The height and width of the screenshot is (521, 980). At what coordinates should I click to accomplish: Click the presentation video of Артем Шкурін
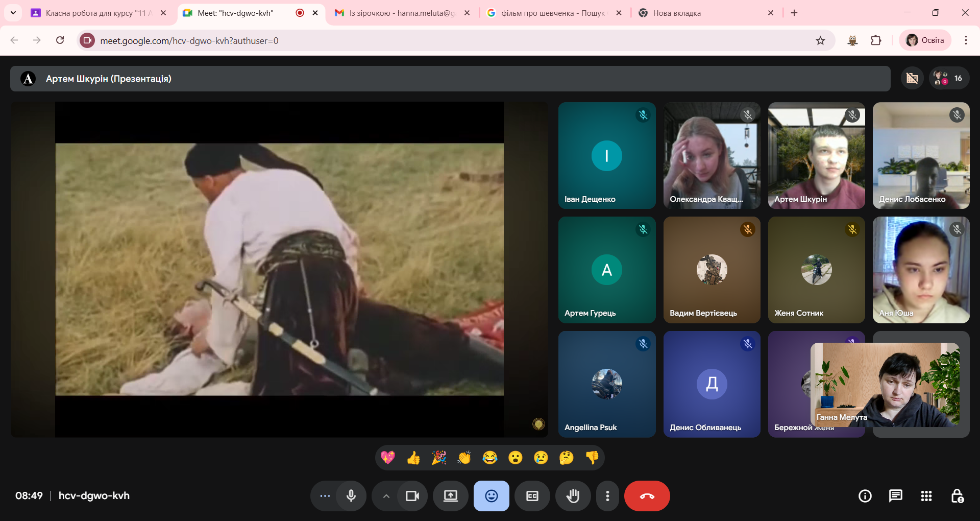[279, 269]
